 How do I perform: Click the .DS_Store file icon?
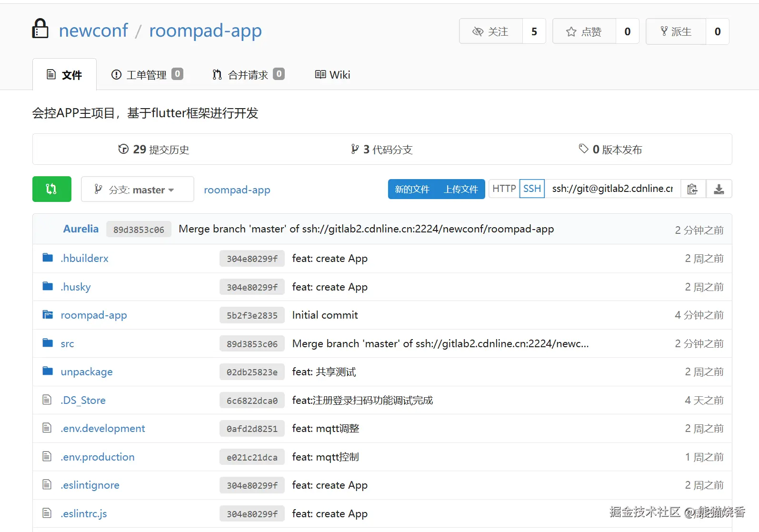pos(47,400)
